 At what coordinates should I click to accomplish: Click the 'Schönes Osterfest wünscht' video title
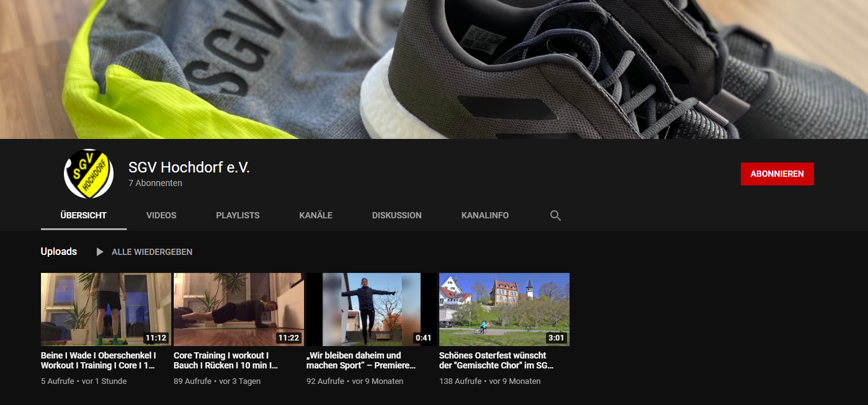(496, 360)
